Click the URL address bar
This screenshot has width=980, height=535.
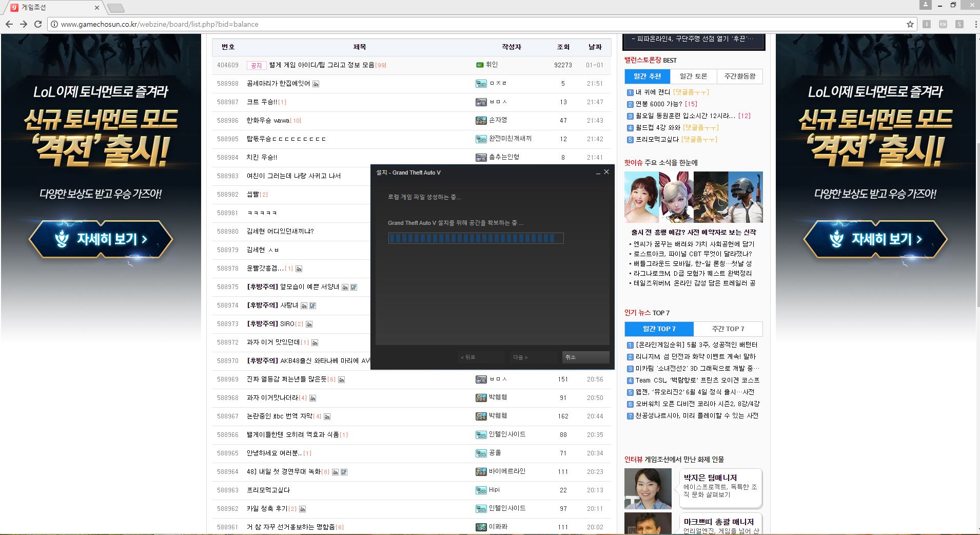pos(462,24)
